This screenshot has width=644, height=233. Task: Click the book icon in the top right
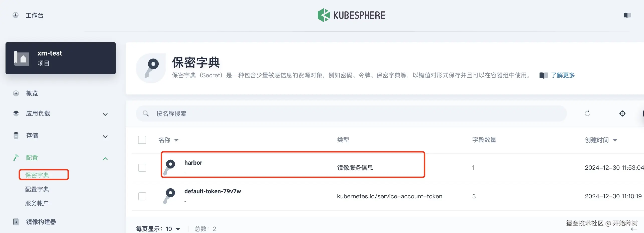[x=627, y=15]
